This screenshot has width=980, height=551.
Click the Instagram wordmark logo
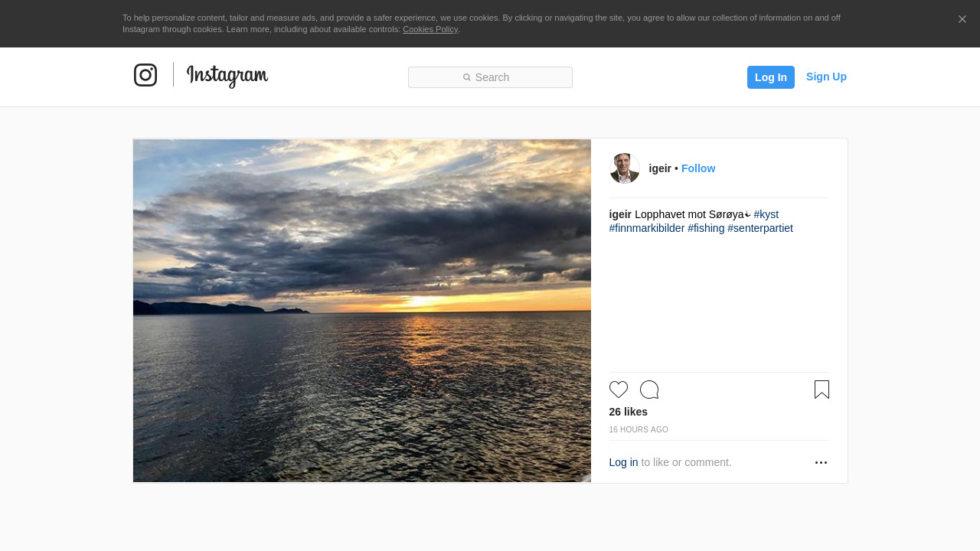click(x=227, y=76)
